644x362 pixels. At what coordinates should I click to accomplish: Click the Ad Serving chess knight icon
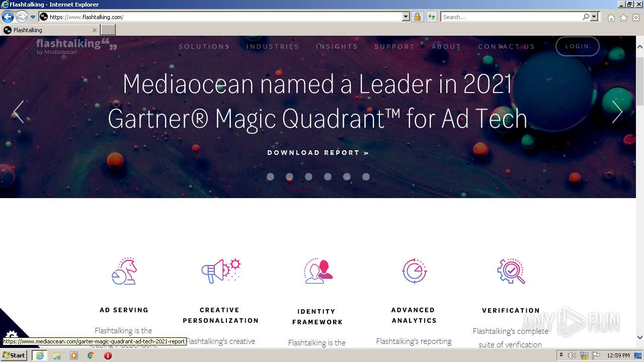pyautogui.click(x=124, y=271)
